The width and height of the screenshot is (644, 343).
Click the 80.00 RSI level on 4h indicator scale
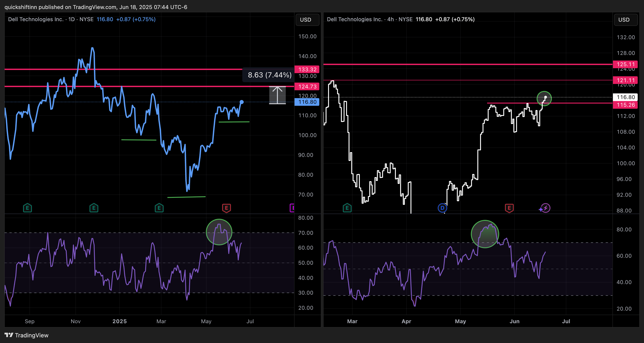(x=624, y=229)
